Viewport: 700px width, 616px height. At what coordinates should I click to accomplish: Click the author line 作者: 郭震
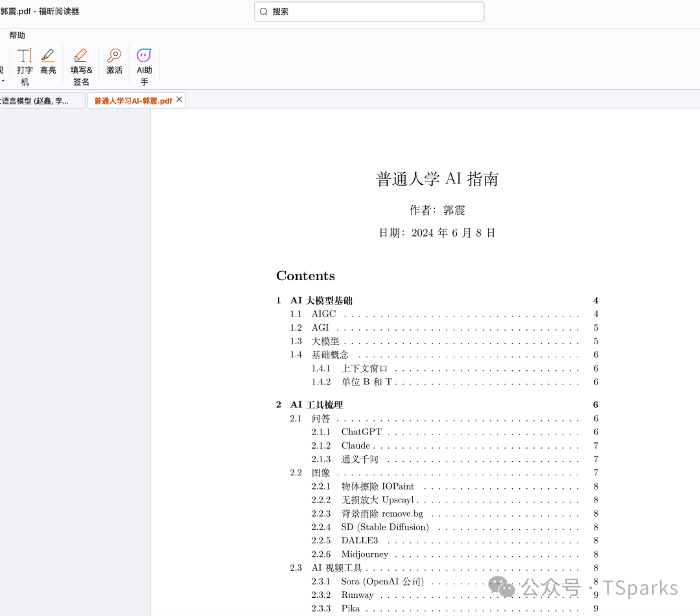pyautogui.click(x=437, y=210)
